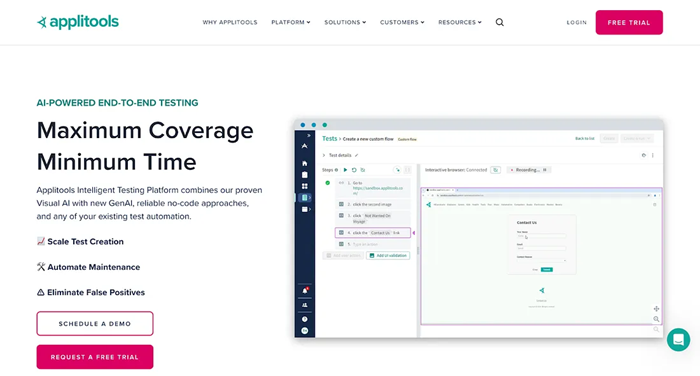Click the user avatar at demo sidebar bottom
Image resolution: width=700 pixels, height=376 pixels.
(304, 330)
